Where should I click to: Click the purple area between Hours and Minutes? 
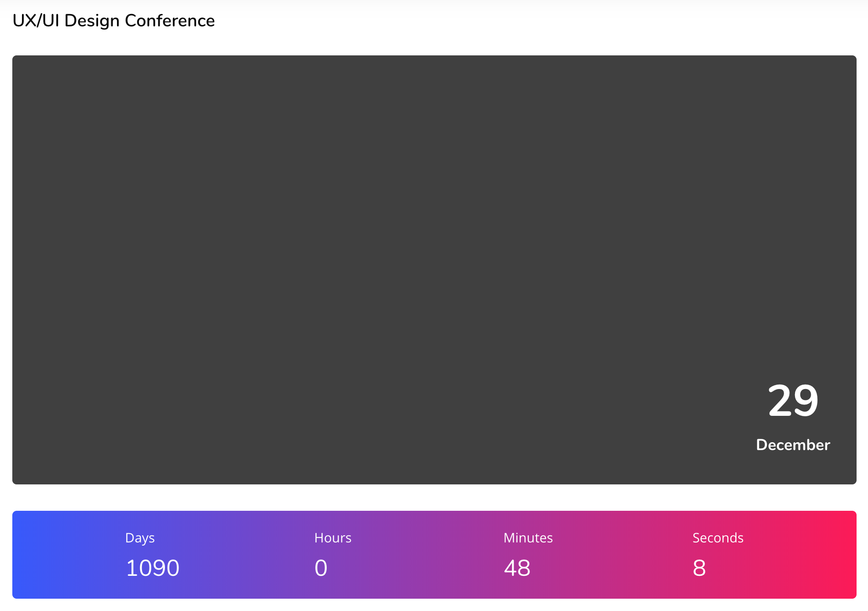tap(427, 554)
